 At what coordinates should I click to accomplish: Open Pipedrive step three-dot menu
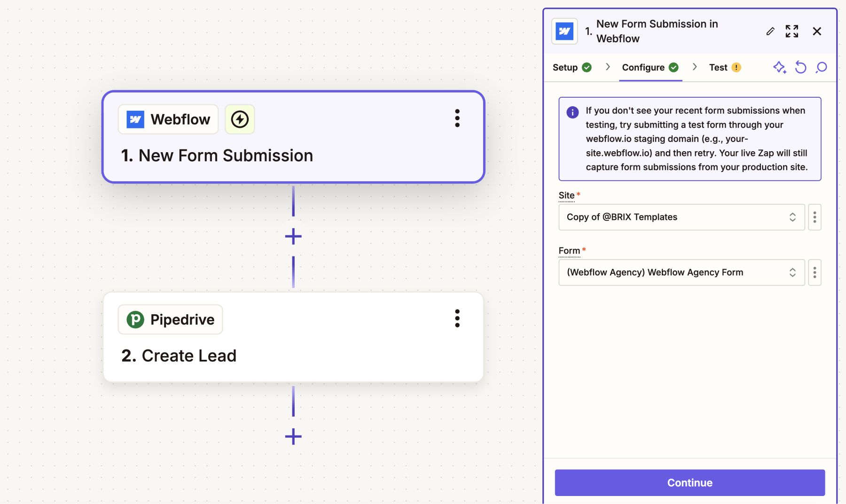457,318
